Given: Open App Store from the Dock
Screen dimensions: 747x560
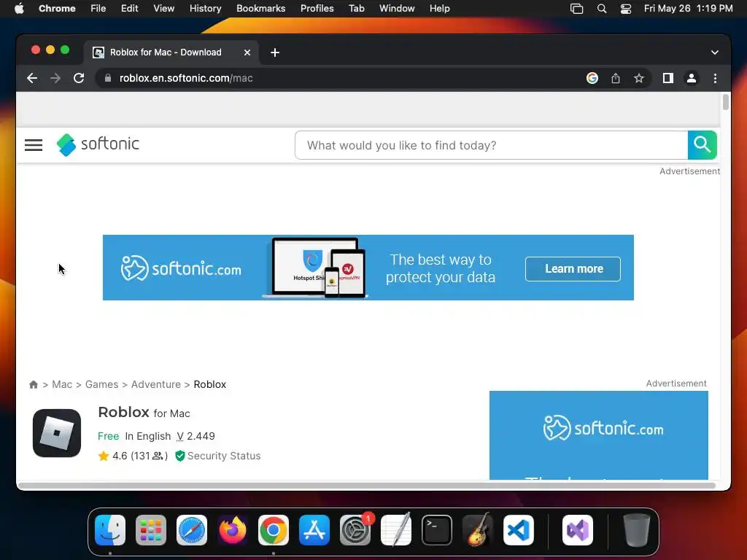Looking at the screenshot, I should point(314,530).
